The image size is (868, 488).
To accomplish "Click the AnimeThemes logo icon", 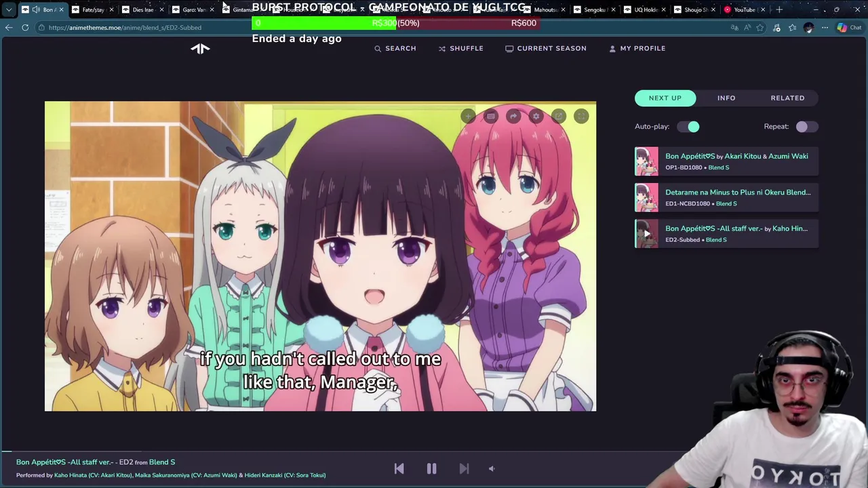I will (200, 48).
